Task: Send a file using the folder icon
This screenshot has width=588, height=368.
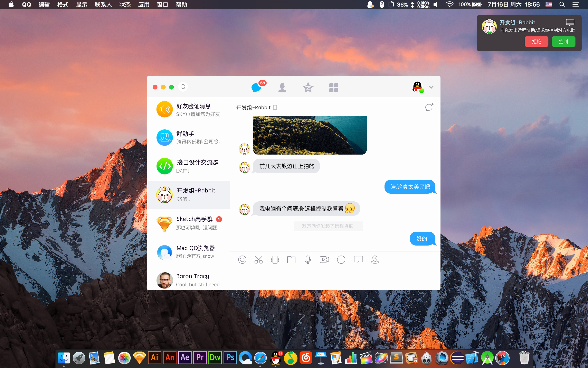Action: tap(291, 259)
